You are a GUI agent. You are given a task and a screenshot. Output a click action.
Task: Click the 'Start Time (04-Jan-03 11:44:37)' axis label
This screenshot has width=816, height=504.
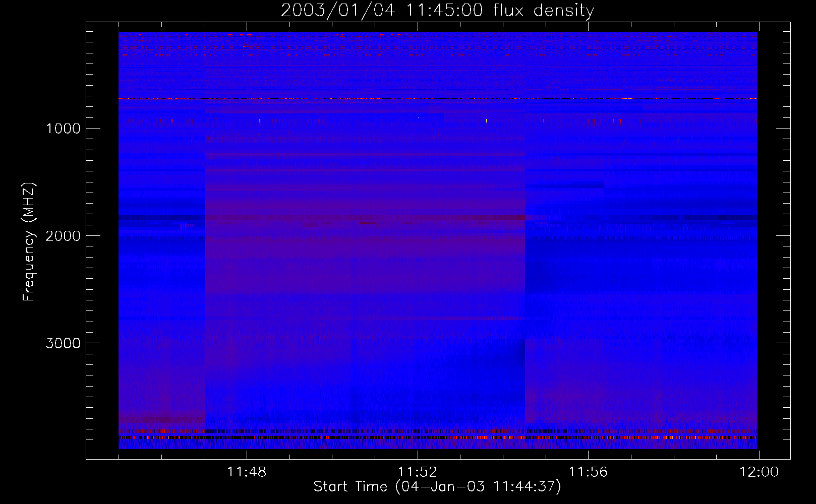pyautogui.click(x=437, y=487)
